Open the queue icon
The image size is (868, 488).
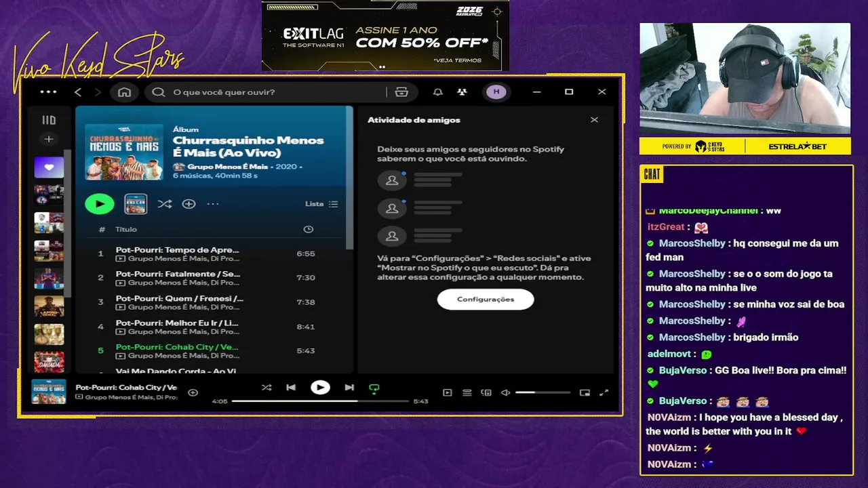(x=467, y=392)
